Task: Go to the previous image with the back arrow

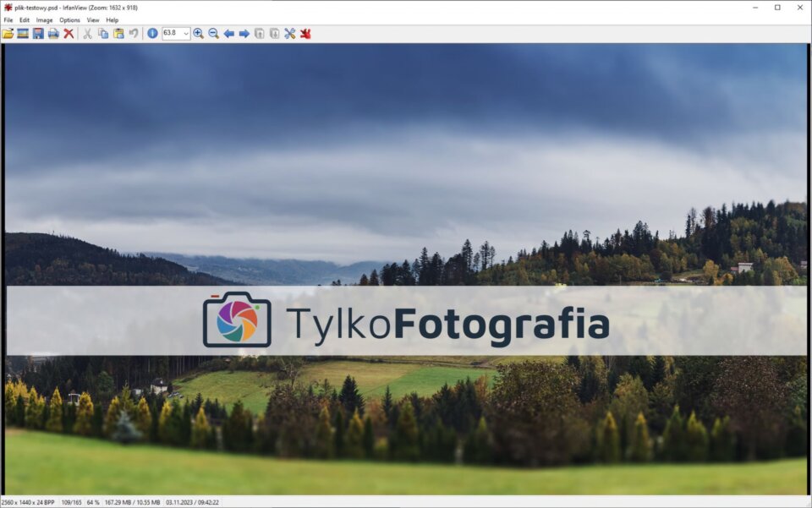Action: [x=229, y=33]
